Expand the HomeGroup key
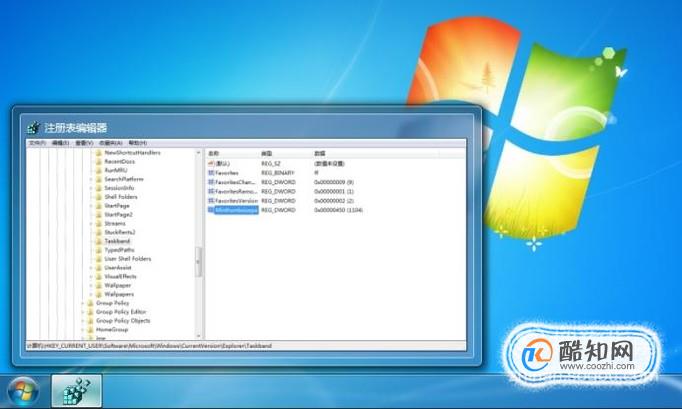The image size is (682, 409). [x=83, y=330]
